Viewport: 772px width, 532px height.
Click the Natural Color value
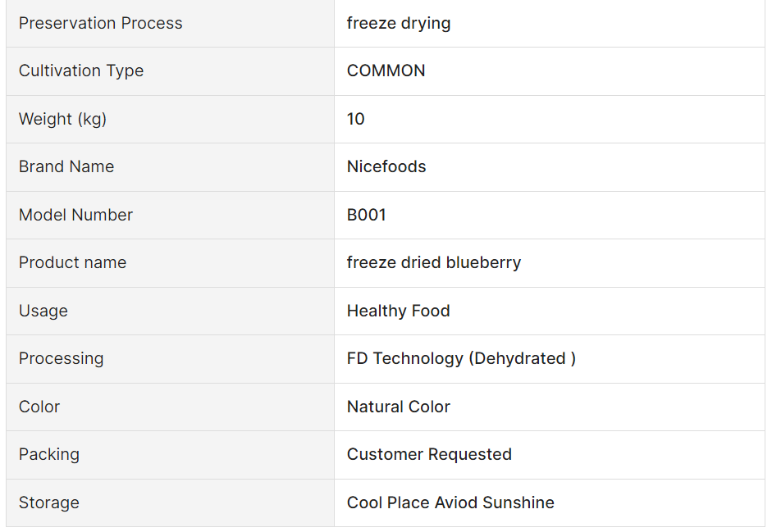[x=399, y=407]
